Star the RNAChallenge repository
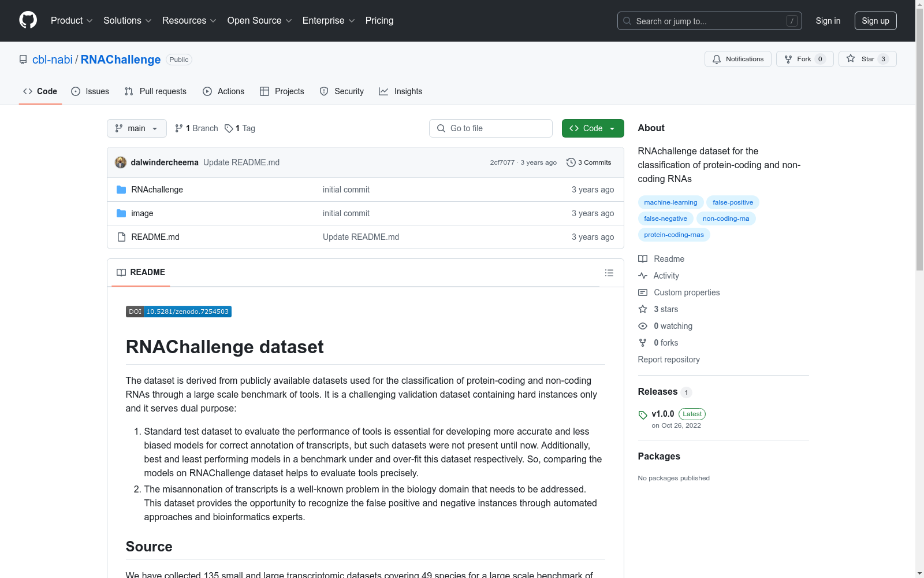The image size is (924, 578). [x=867, y=59]
